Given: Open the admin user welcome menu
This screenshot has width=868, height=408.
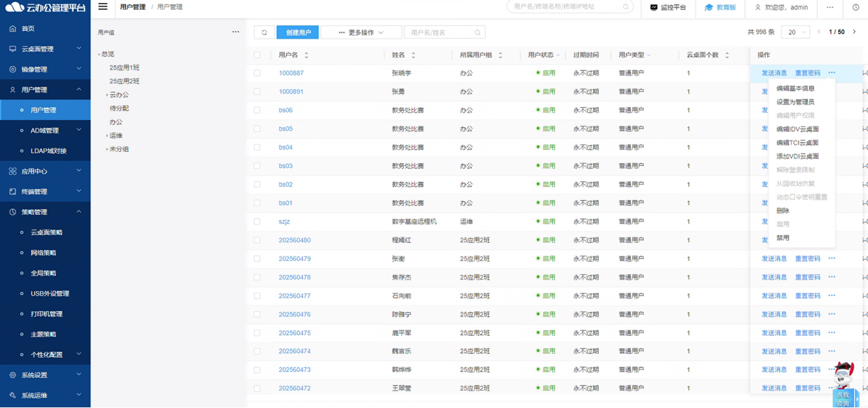Looking at the screenshot, I should (781, 8).
